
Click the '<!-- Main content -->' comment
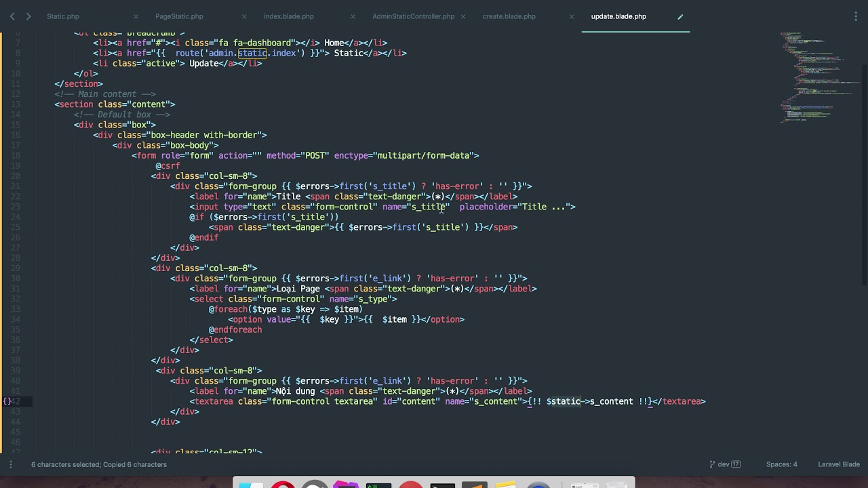(x=105, y=94)
